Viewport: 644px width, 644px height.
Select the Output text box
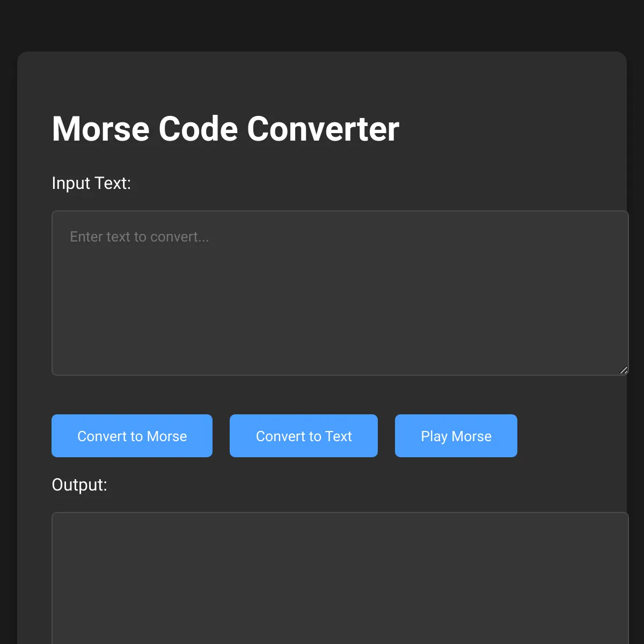click(x=340, y=578)
